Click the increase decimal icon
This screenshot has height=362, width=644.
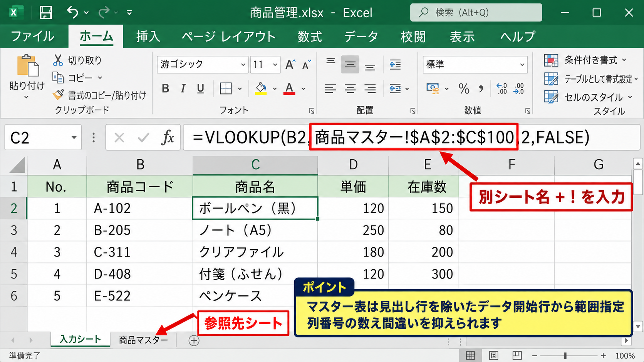point(502,89)
